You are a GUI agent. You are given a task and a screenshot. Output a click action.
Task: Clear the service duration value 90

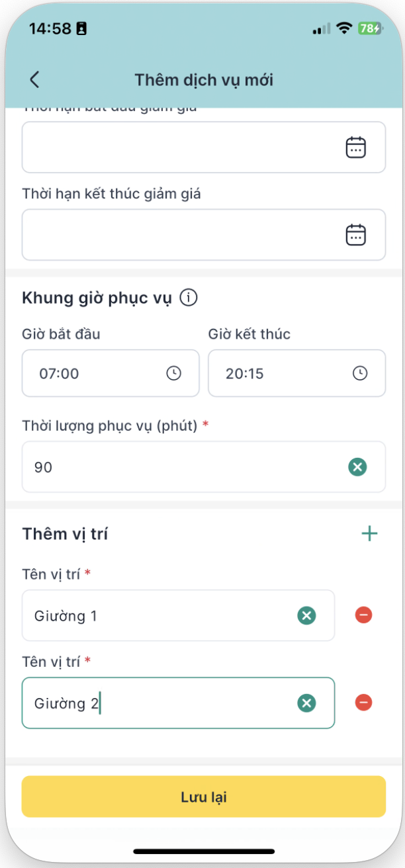(357, 468)
